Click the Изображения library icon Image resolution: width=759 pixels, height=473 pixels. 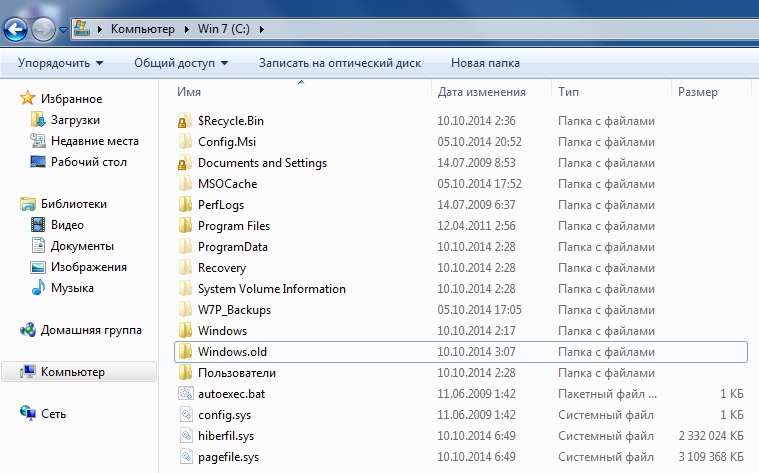pyautogui.click(x=38, y=267)
